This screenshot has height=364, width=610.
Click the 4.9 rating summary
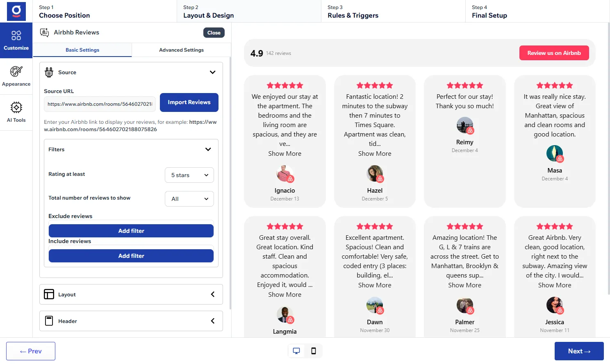pyautogui.click(x=257, y=53)
